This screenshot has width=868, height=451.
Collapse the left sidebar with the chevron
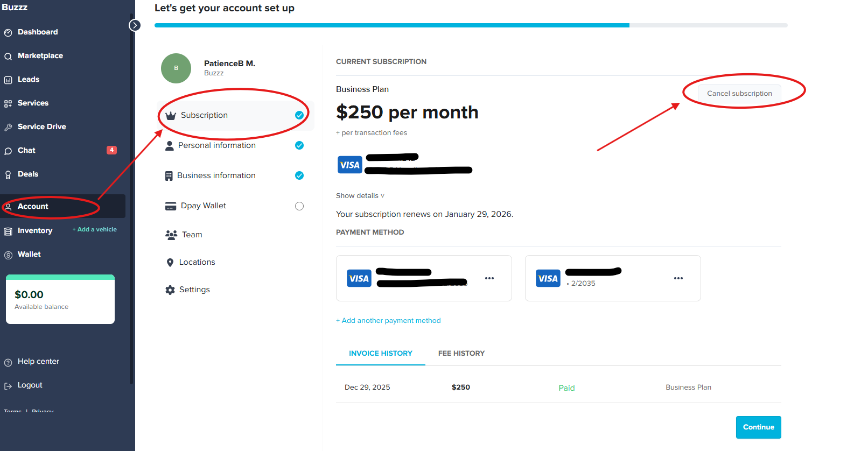pos(134,25)
